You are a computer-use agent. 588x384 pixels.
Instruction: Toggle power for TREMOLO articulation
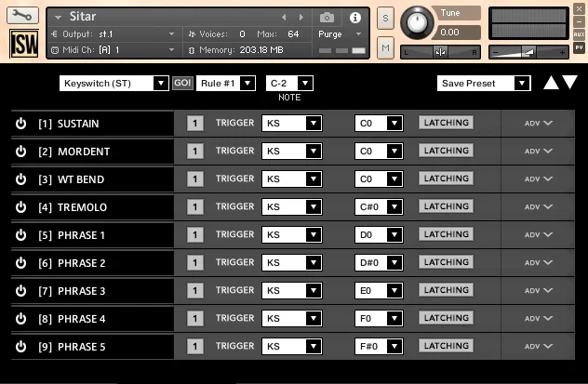(21, 206)
